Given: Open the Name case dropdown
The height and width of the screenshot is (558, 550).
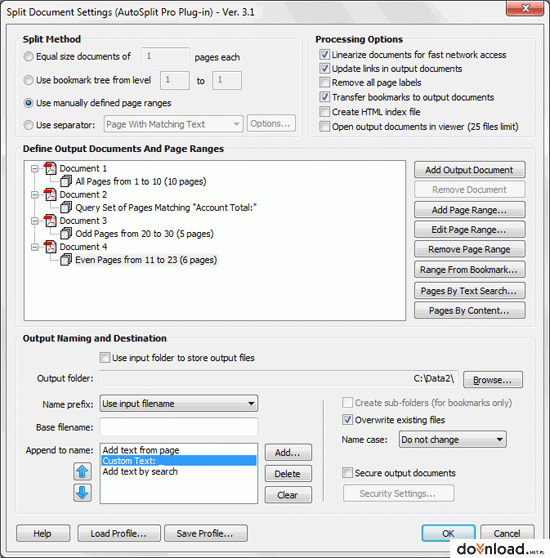Looking at the screenshot, I should [453, 440].
